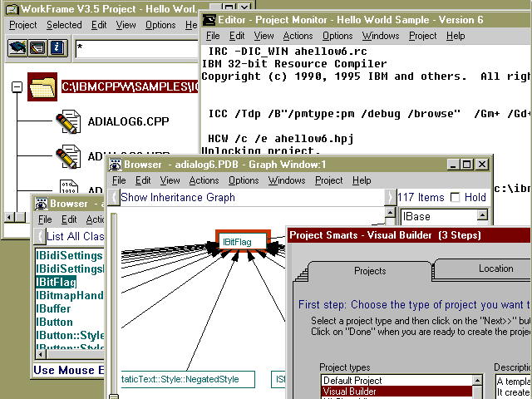
Task: Click the IBase entry in the items list
Action: coord(439,216)
